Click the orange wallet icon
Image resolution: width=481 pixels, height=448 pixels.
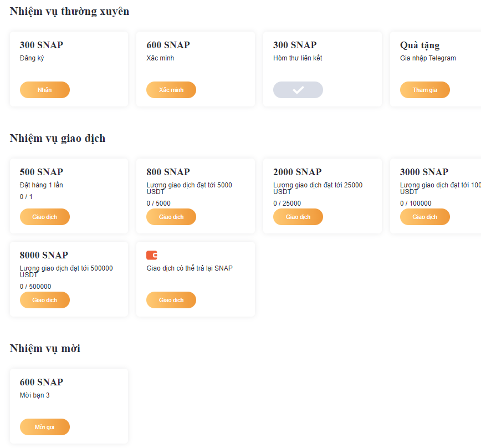[152, 255]
